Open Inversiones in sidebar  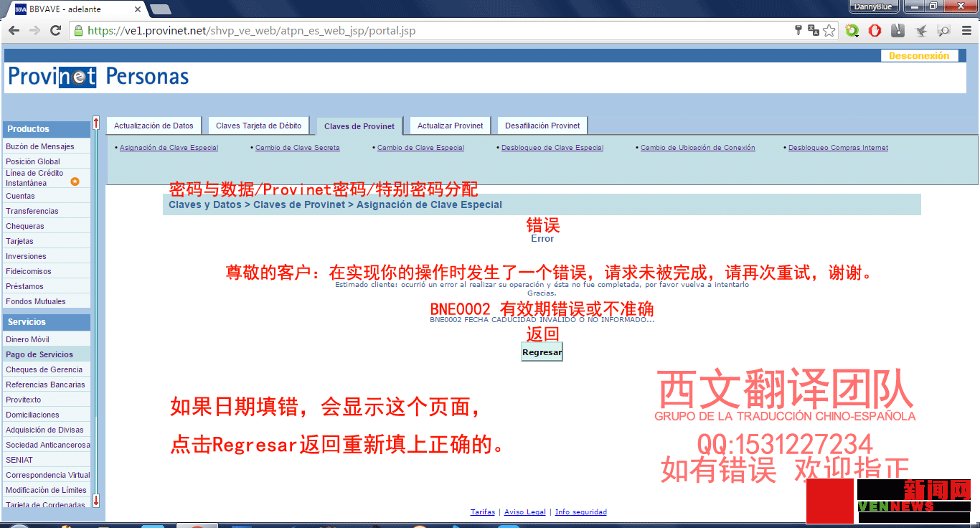click(x=47, y=256)
